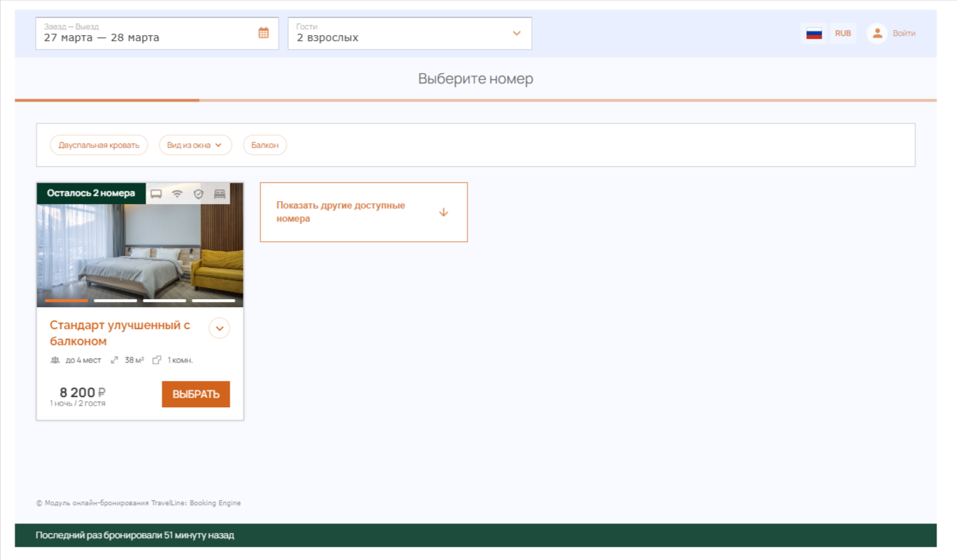Click the room area size arrows icon
The height and width of the screenshot is (560, 957).
pos(114,360)
